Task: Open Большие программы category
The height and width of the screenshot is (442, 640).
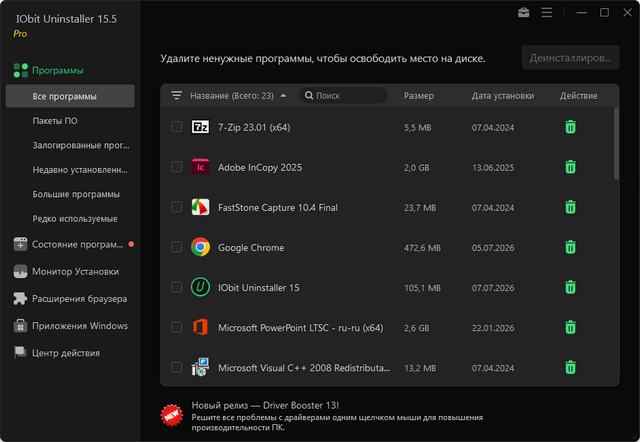Action: (x=76, y=194)
